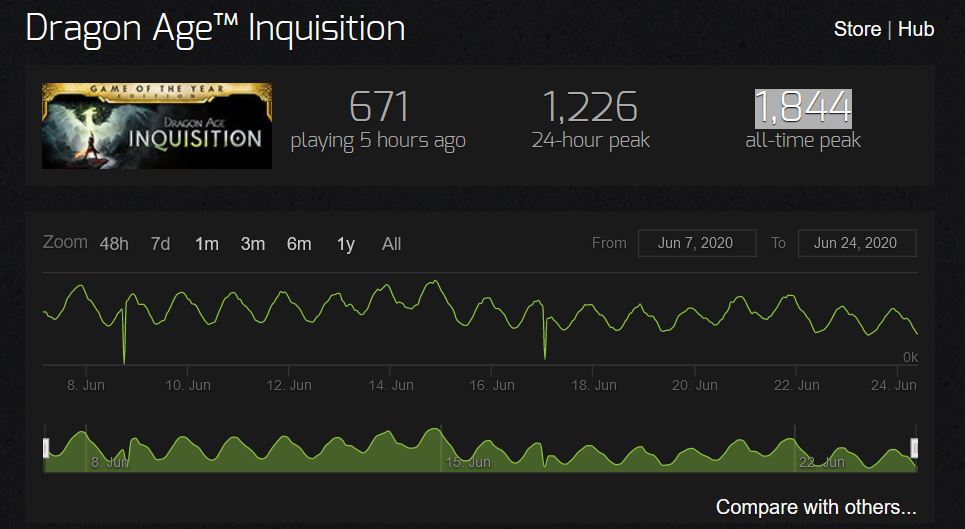965x529 pixels.
Task: Select the 1m zoom range
Action: pyautogui.click(x=207, y=244)
